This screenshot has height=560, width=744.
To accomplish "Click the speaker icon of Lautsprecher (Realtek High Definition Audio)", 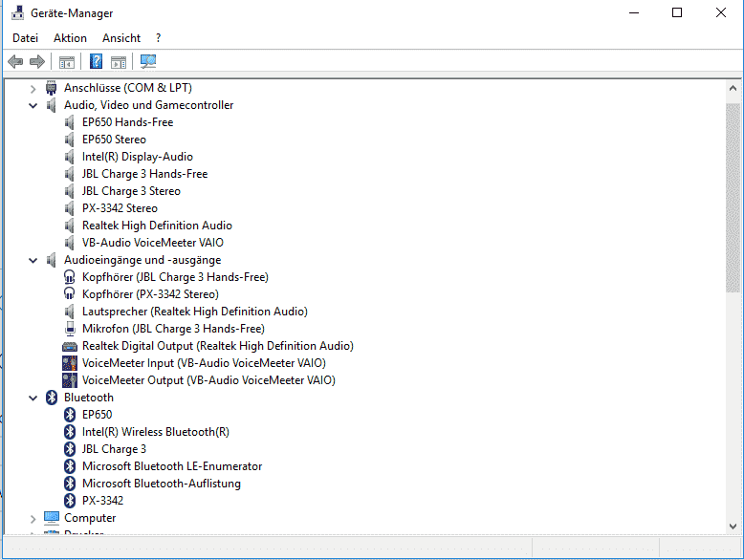I will click(69, 312).
